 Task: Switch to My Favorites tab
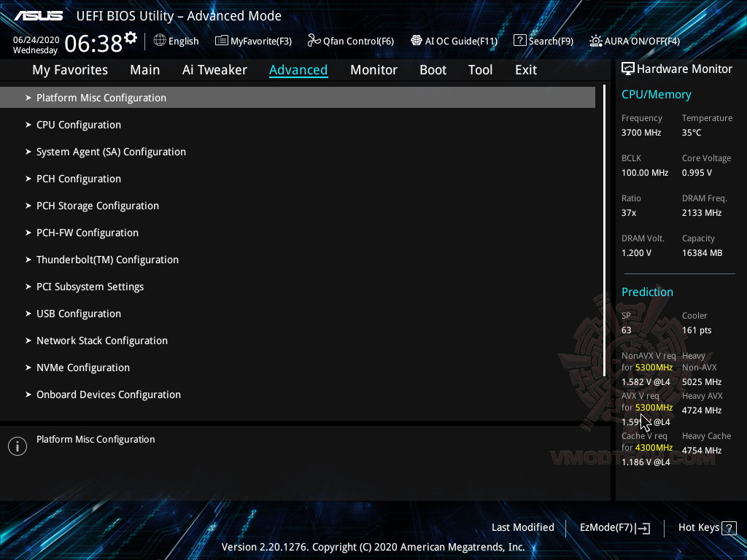tap(70, 70)
